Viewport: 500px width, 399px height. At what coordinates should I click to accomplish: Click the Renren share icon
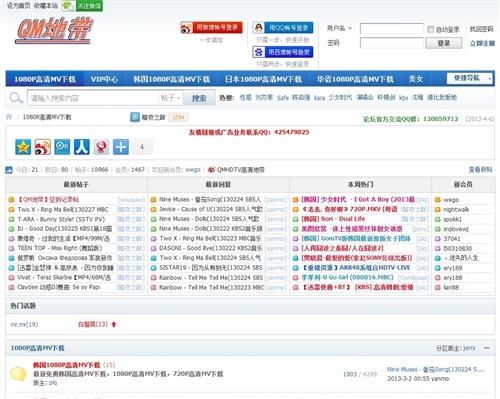coord(82,147)
